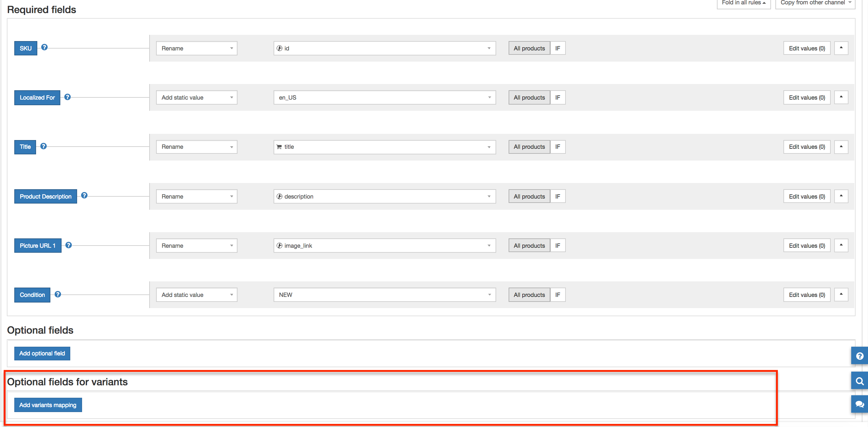Viewport: 868px width, 427px height.
Task: Select All products for the Title rule
Action: pyautogui.click(x=529, y=147)
